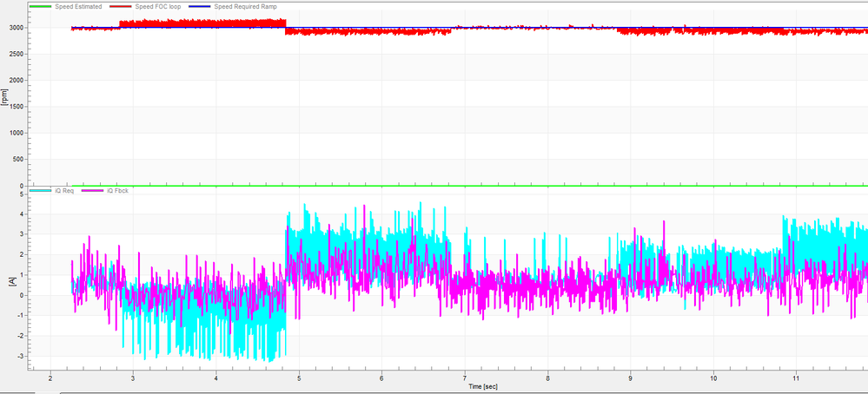This screenshot has height=394, width=868.
Task: Click the '[rpm]' vertical axis title
Action: tap(5, 95)
